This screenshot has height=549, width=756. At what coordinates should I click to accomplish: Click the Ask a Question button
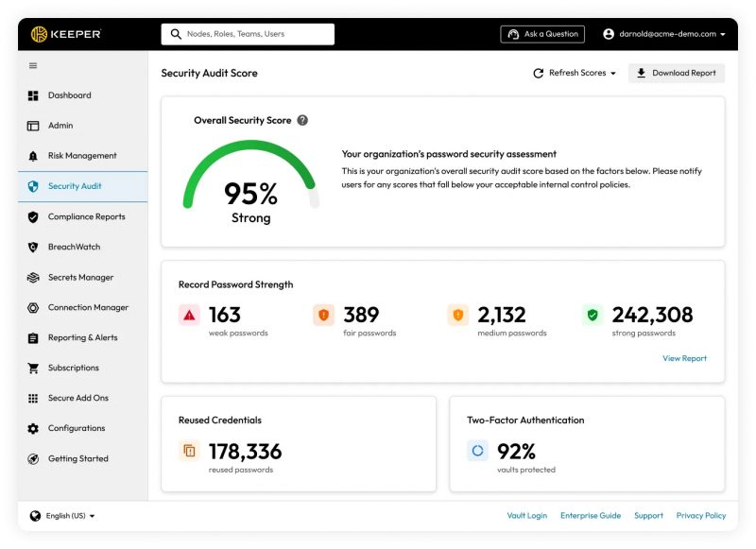coord(542,34)
